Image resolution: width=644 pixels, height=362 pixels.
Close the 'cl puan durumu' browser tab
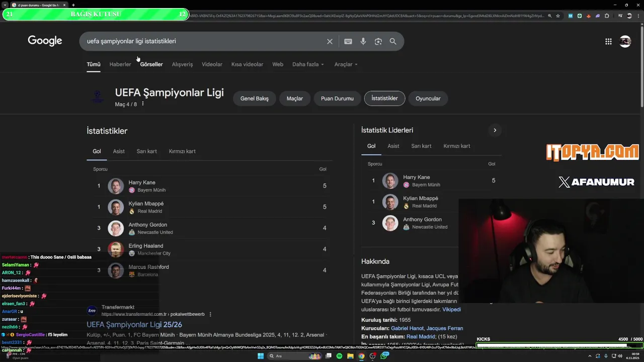(x=64, y=5)
